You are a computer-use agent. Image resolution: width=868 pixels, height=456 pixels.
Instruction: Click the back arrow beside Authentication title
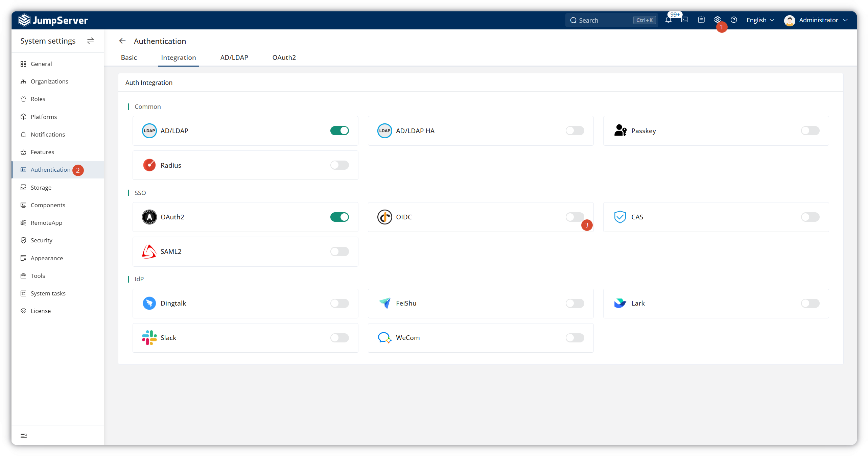click(122, 41)
